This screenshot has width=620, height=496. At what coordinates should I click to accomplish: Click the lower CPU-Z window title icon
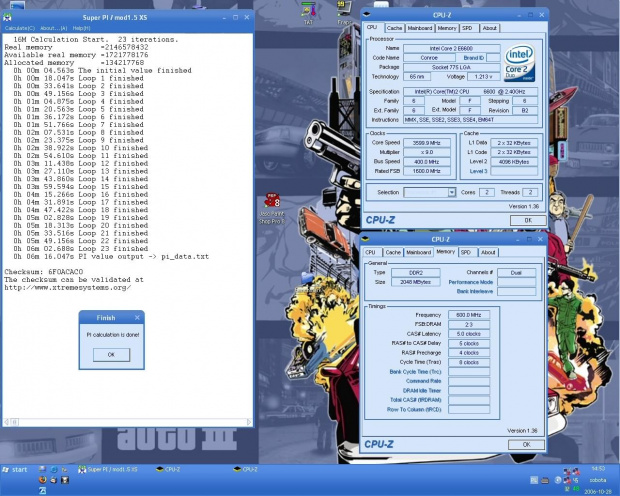tap(365, 239)
